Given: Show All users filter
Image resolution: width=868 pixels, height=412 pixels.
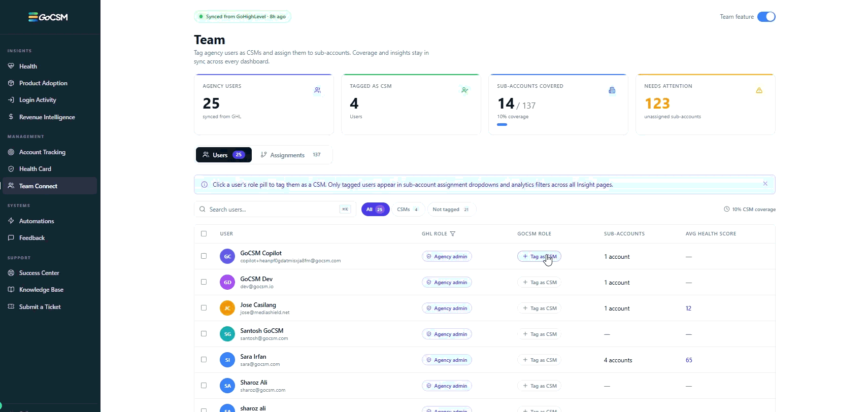Looking at the screenshot, I should [376, 210].
